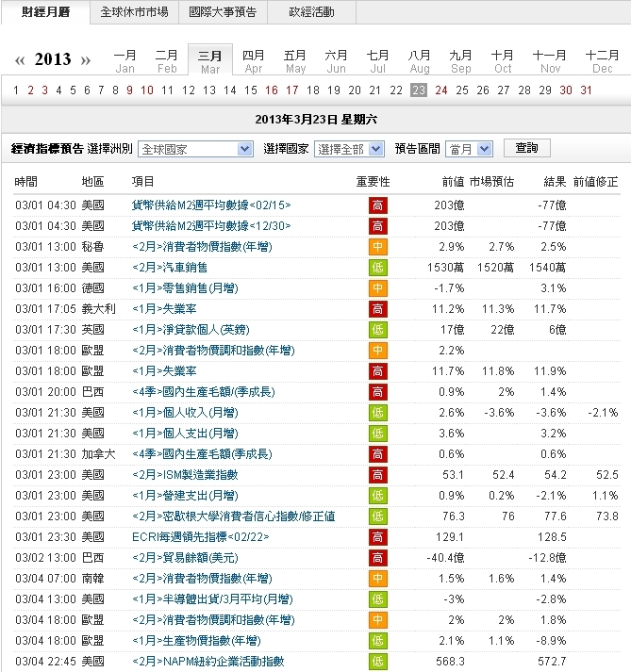Go to previous year with « arrow
The height and width of the screenshot is (672, 631).
(20, 60)
